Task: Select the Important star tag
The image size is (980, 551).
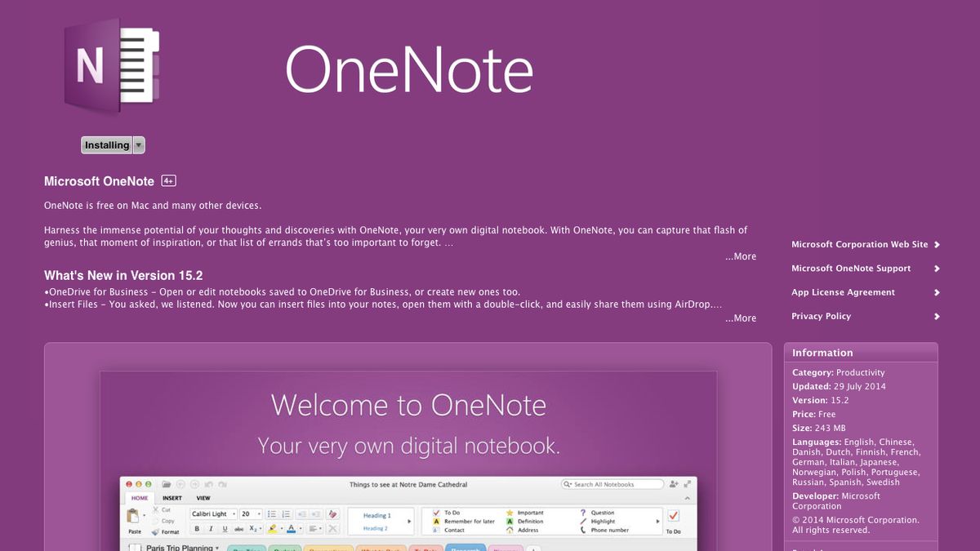Action: tap(523, 513)
